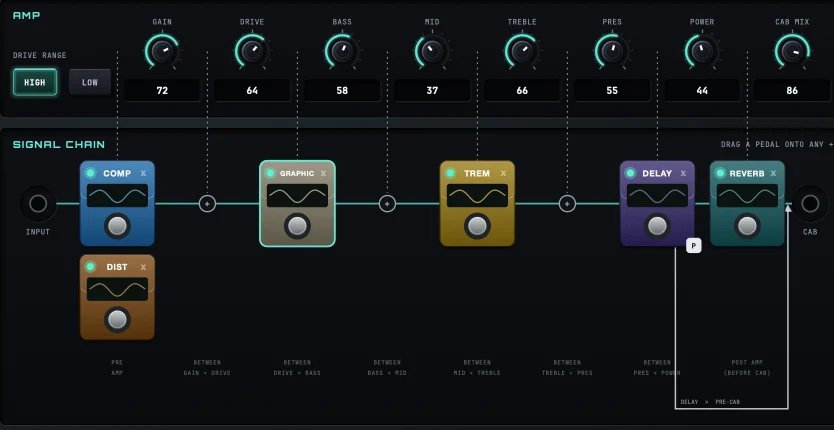Click the BETWEEN GAIN × DRIVE label
Screen dimensions: 834x430
coord(207,368)
